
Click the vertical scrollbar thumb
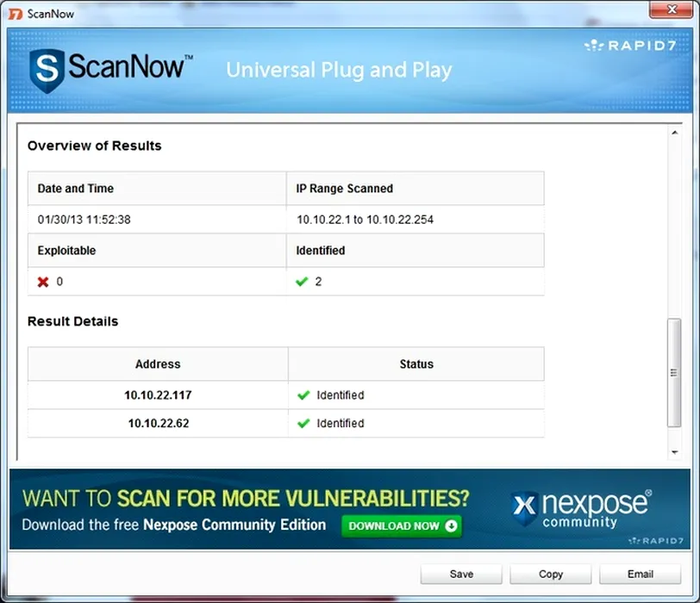[x=675, y=372]
